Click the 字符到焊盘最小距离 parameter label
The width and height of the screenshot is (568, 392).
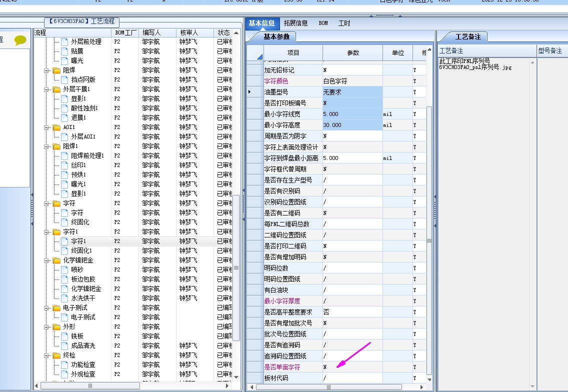pyautogui.click(x=291, y=158)
